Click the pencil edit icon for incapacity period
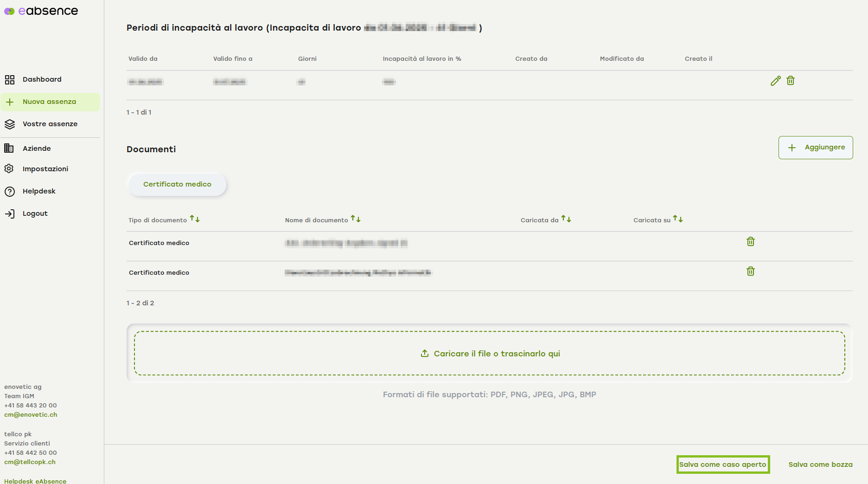Image resolution: width=868 pixels, height=484 pixels. 775,81
